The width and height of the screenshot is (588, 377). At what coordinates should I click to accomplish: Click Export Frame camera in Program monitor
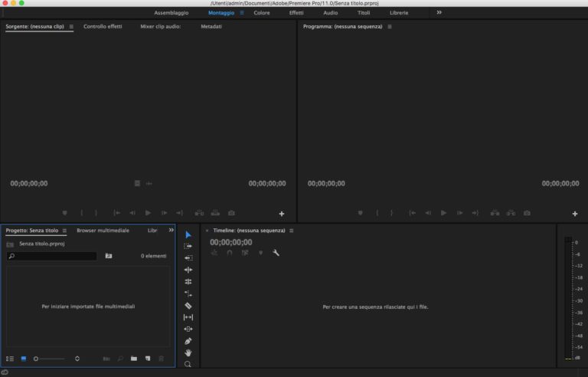click(527, 213)
